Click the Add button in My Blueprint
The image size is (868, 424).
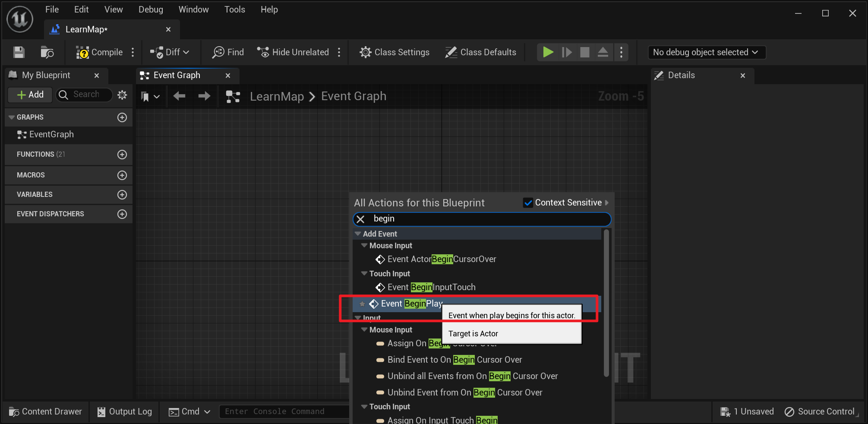pyautogui.click(x=30, y=95)
